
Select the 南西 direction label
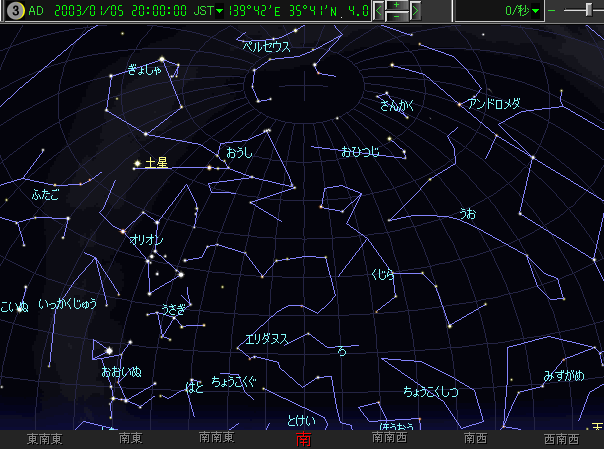click(476, 438)
